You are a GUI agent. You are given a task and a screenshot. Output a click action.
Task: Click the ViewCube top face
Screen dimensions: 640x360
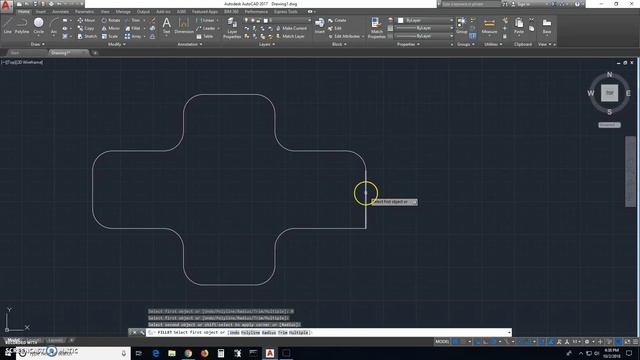(609, 93)
